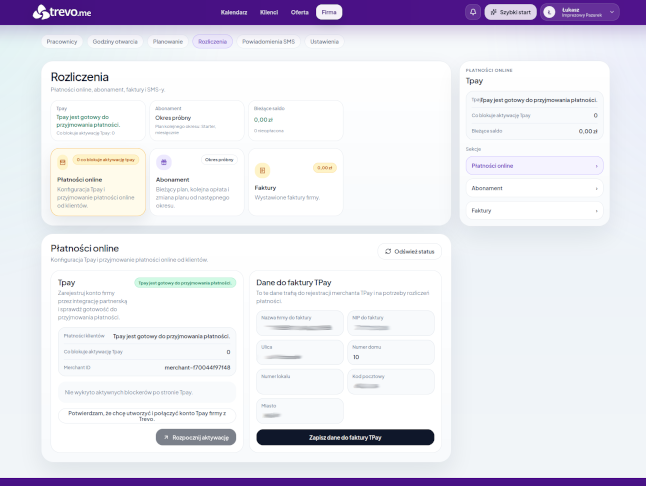Click the Bieżące saldo summary tile
The height and width of the screenshot is (486, 646).
point(296,121)
